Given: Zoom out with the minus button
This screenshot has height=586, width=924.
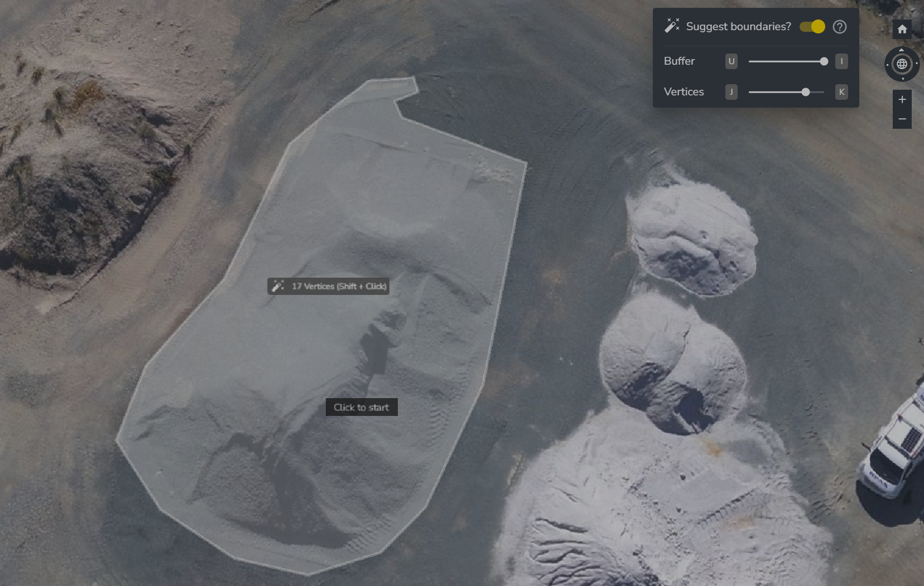Looking at the screenshot, I should [x=902, y=119].
